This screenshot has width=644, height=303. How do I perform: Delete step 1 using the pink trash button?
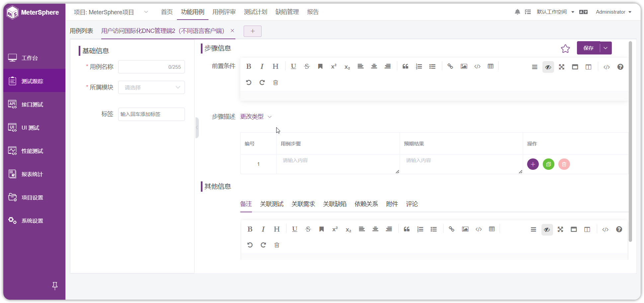click(564, 164)
